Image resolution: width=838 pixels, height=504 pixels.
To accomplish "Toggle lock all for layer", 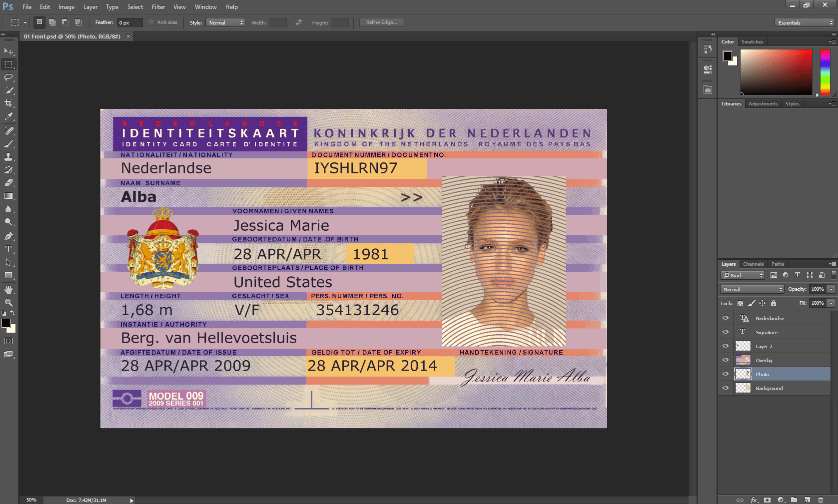I will (774, 303).
